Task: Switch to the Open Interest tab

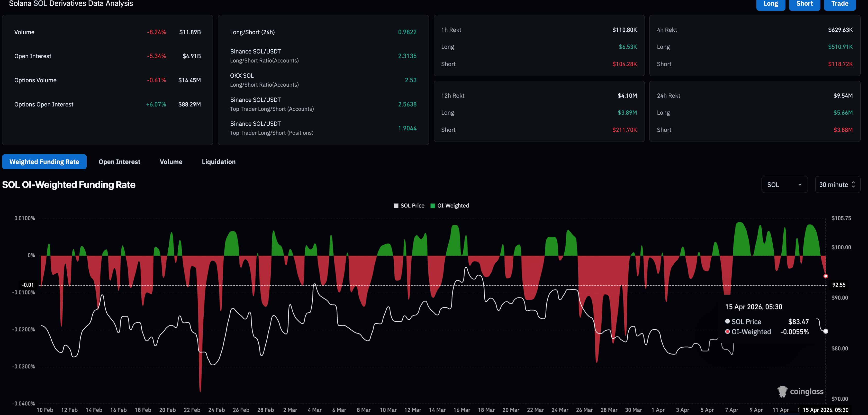Action: (119, 162)
